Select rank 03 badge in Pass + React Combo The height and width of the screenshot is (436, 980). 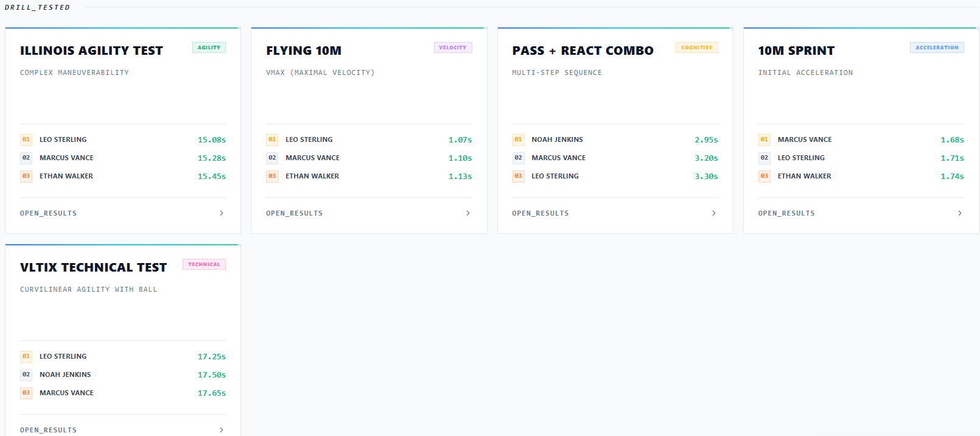[x=518, y=176]
